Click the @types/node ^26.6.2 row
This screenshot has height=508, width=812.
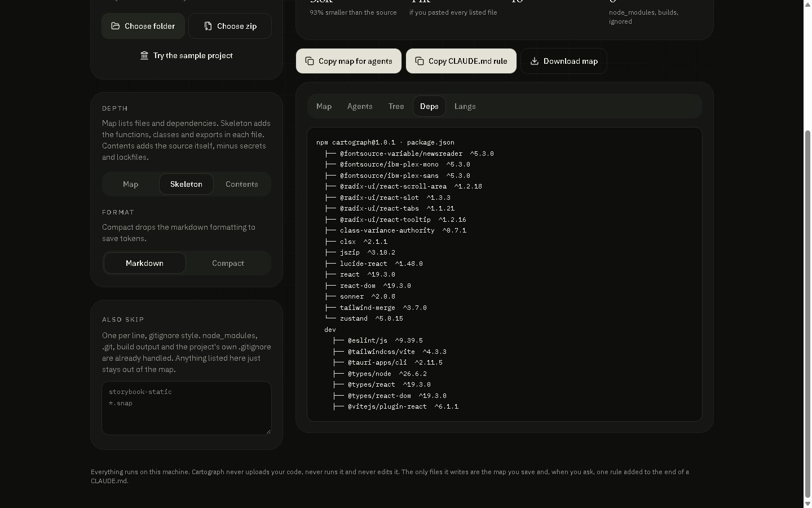(x=379, y=374)
